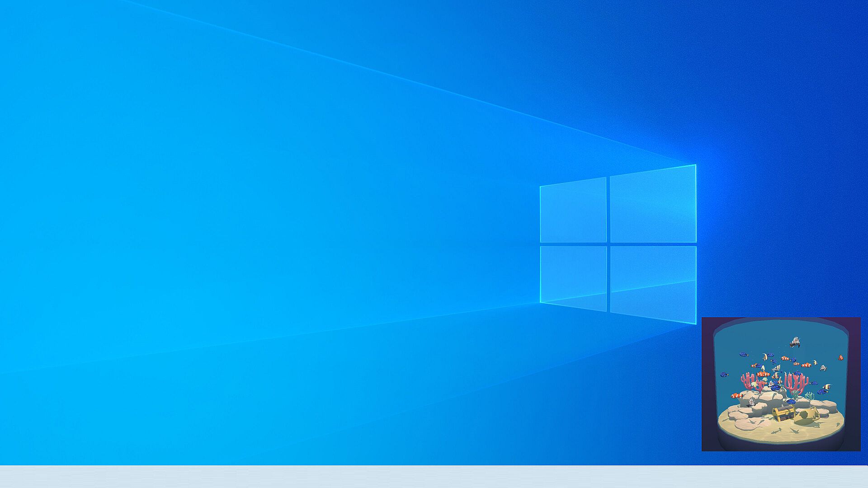
Task: Click the striped bannerfish on the right side
Action: click(x=827, y=387)
